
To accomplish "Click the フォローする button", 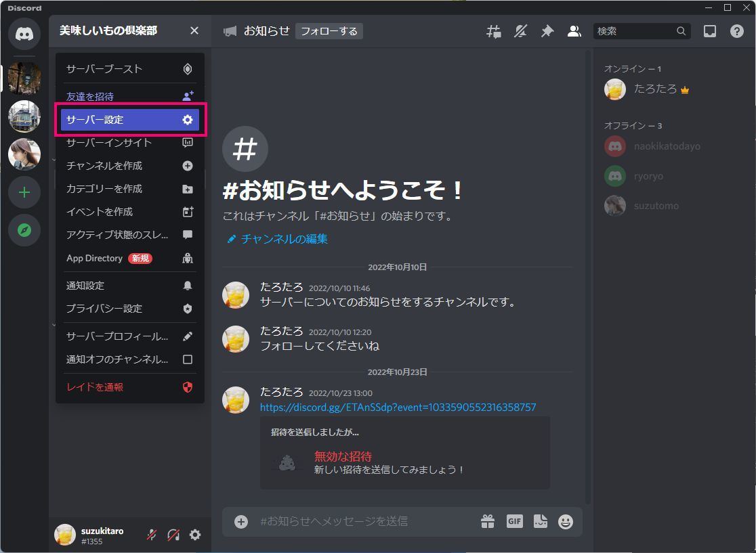I will (329, 31).
